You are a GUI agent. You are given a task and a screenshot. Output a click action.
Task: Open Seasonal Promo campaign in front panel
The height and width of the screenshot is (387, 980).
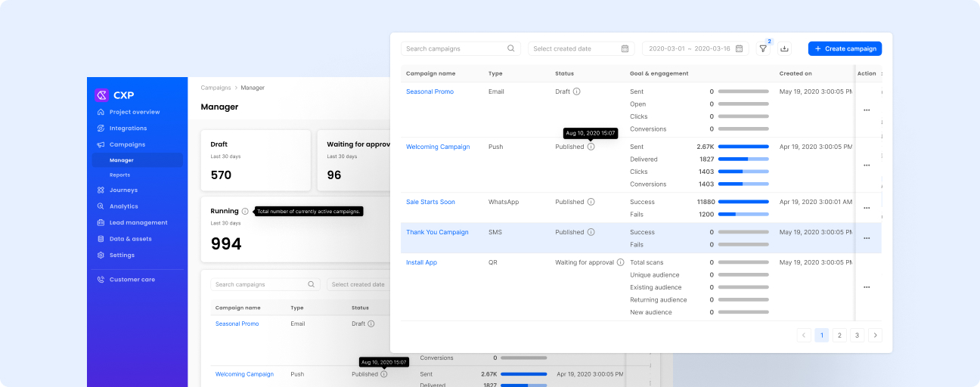point(430,91)
